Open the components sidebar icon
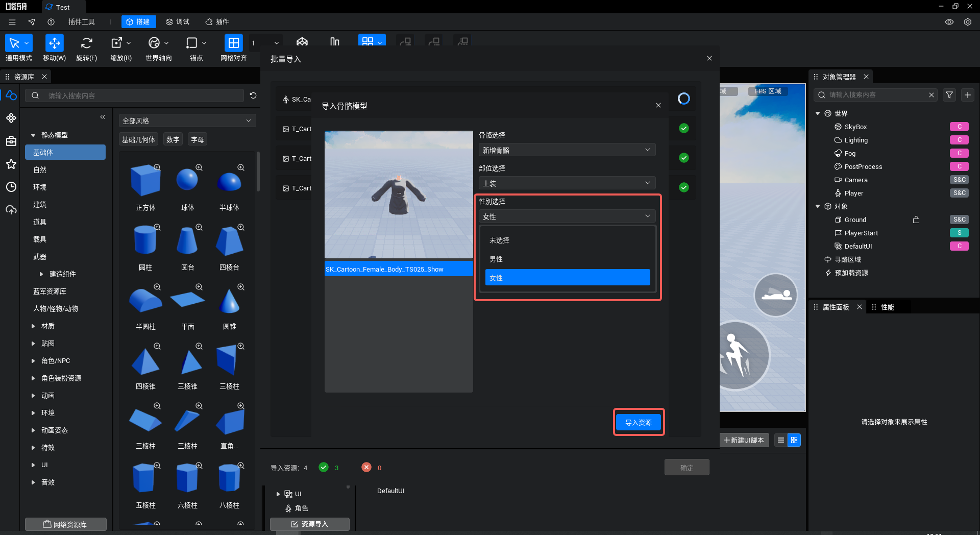 tap(11, 118)
